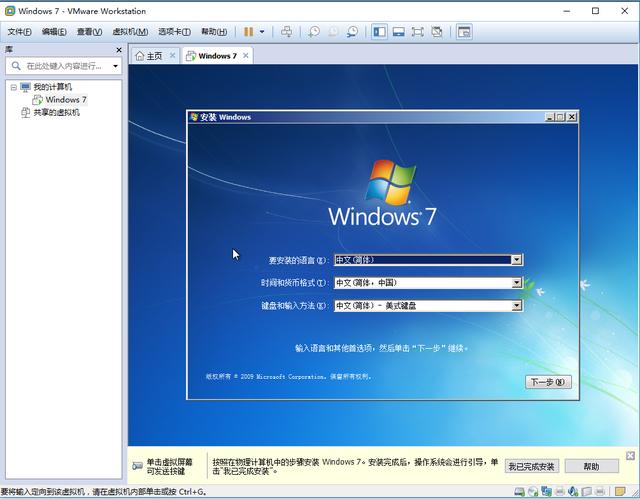Enter full screen mode via toolbar icon
This screenshot has height=499, width=640.
point(418,32)
